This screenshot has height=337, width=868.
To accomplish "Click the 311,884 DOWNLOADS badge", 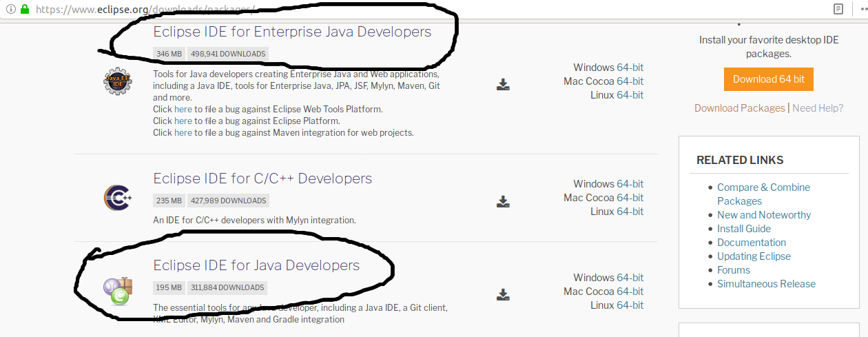I will [x=227, y=287].
